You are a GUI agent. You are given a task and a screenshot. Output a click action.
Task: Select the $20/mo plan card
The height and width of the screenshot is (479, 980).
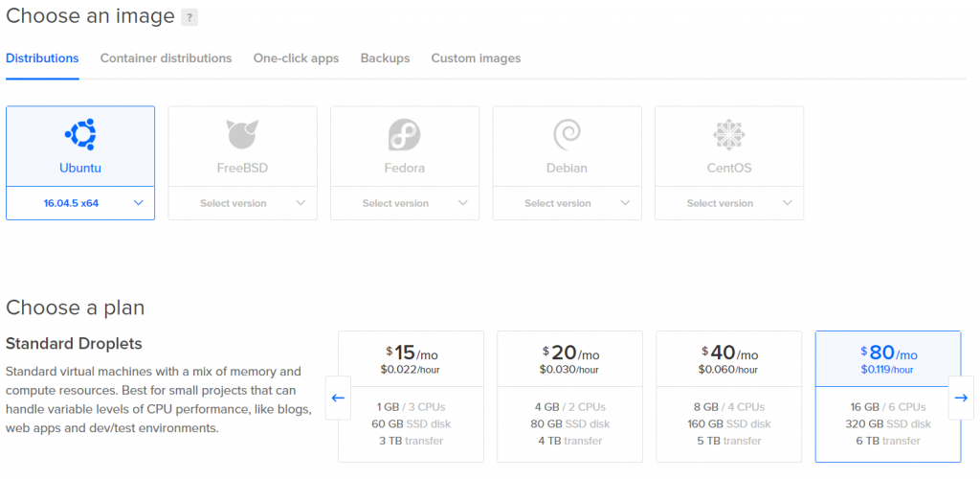[570, 397]
